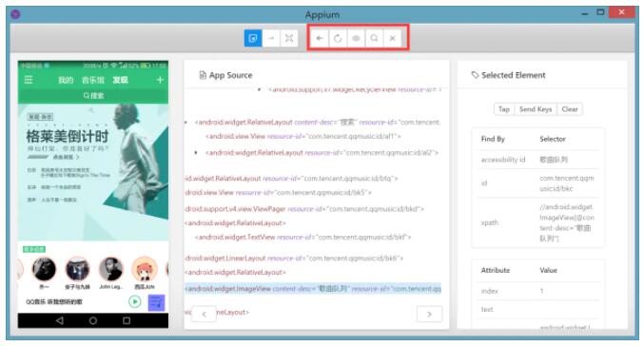Click the Clear button

pyautogui.click(x=570, y=109)
